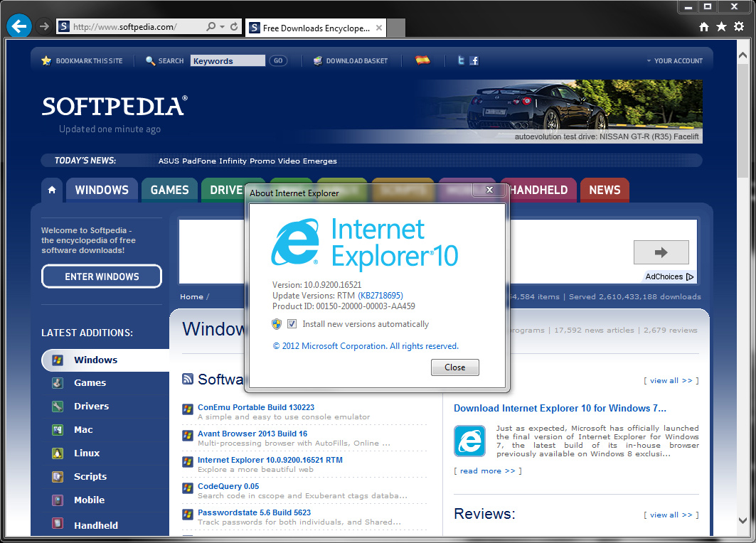Viewport: 756px width, 543px height.
Task: Click the browser Back arrow button
Action: pyautogui.click(x=19, y=26)
